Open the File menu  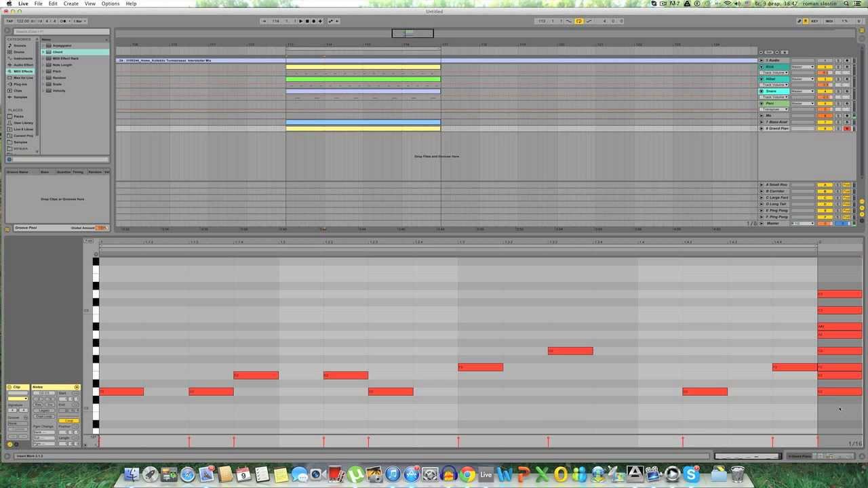(39, 3)
